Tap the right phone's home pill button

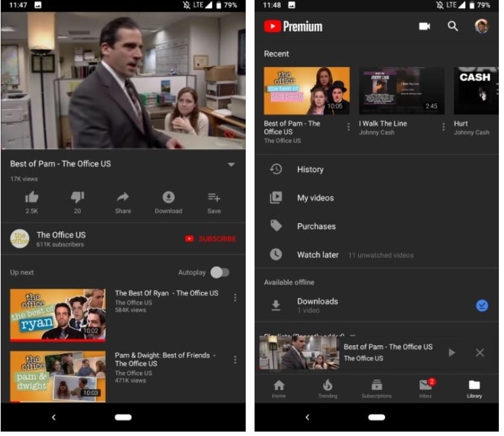pos(377,417)
